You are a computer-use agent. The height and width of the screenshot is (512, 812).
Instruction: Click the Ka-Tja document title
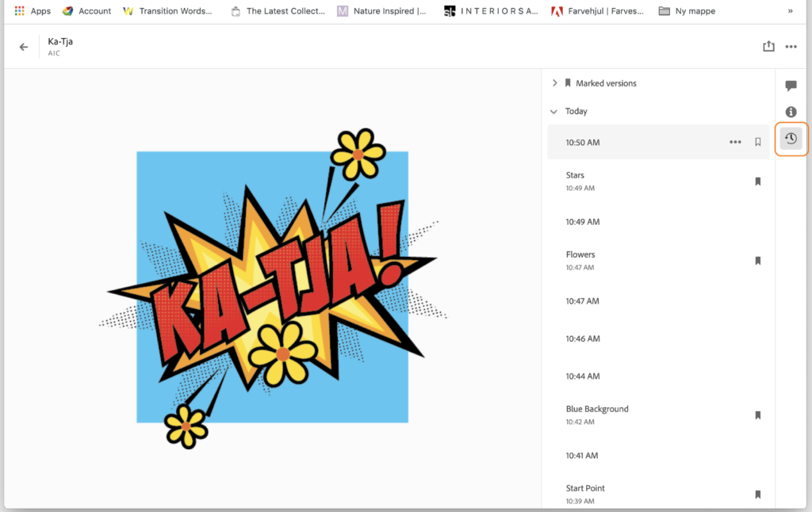[x=60, y=41]
